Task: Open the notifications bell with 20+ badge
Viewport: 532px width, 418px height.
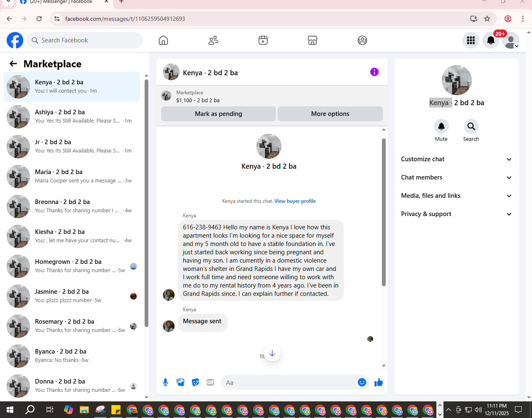Action: [491, 40]
